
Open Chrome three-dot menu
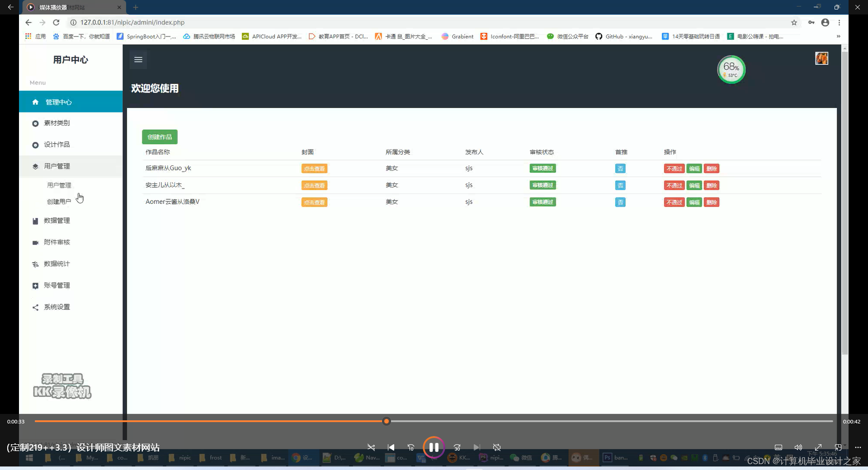tap(840, 23)
